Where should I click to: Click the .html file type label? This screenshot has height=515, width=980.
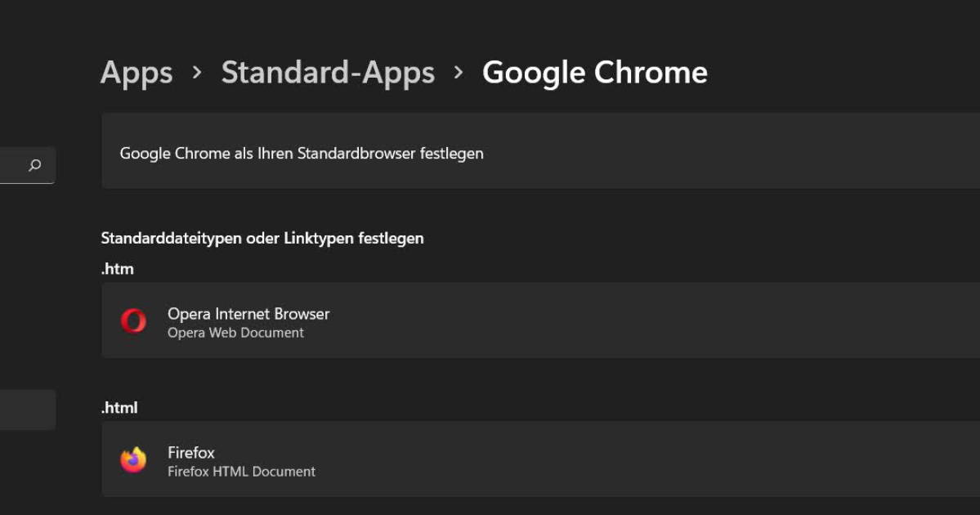119,407
